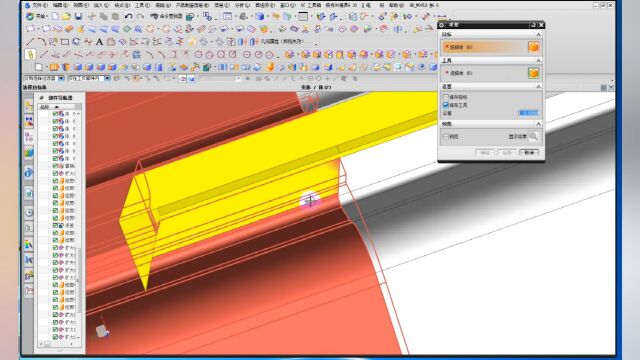Click the orange target body selection icon
Image resolution: width=640 pixels, height=360 pixels.
click(x=533, y=47)
